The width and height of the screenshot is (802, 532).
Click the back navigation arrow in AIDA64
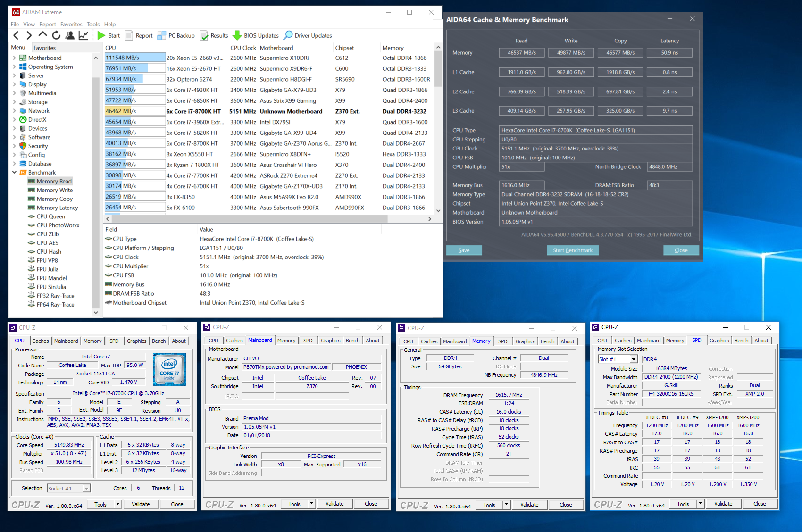click(x=16, y=35)
